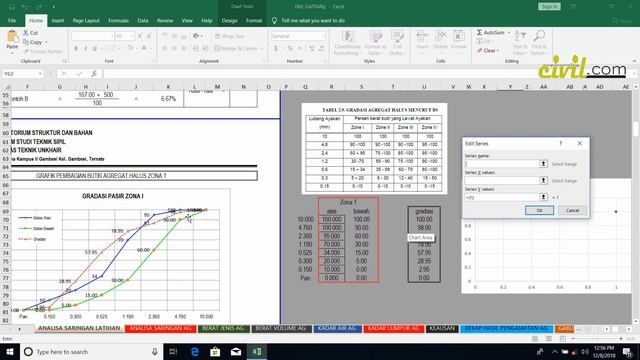Viewport: 640px width, 360px height.
Task: Click the Series X values input field
Action: (502, 180)
